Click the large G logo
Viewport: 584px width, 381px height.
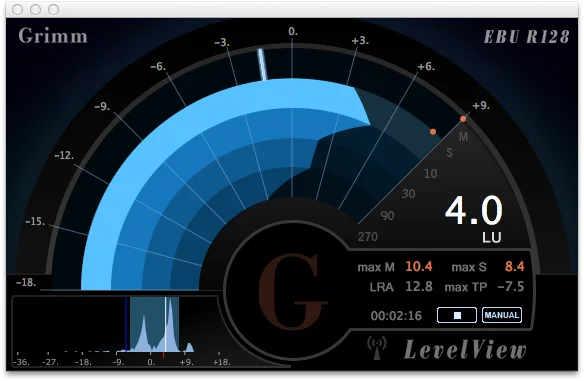click(293, 291)
